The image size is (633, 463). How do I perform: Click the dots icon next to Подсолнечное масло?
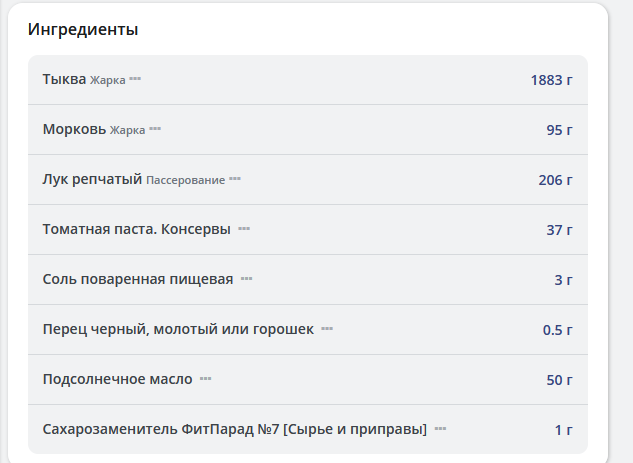206,380
